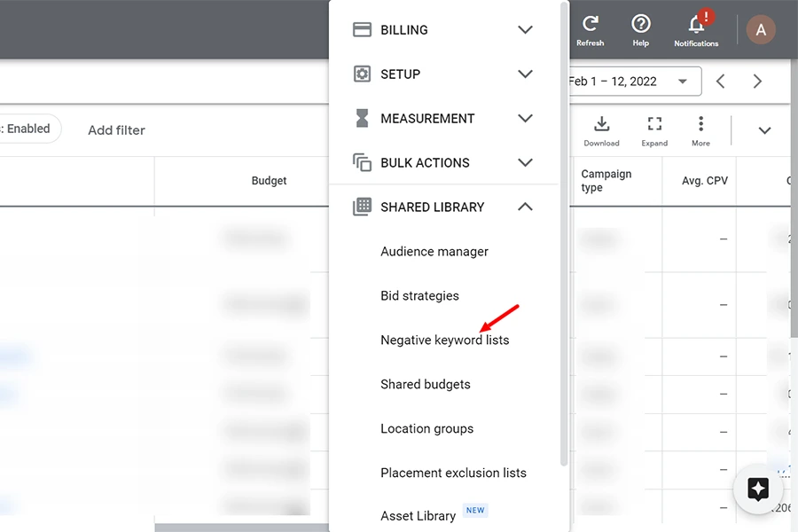Image resolution: width=798 pixels, height=532 pixels.
Task: Click the Refresh icon
Action: (x=590, y=29)
